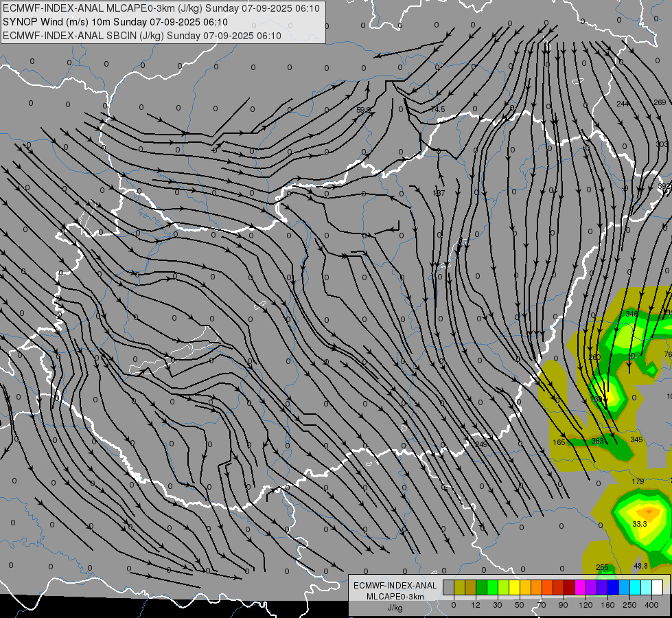Viewport: 672px width, 618px height.
Task: Click the map value 303
Action: (662, 144)
